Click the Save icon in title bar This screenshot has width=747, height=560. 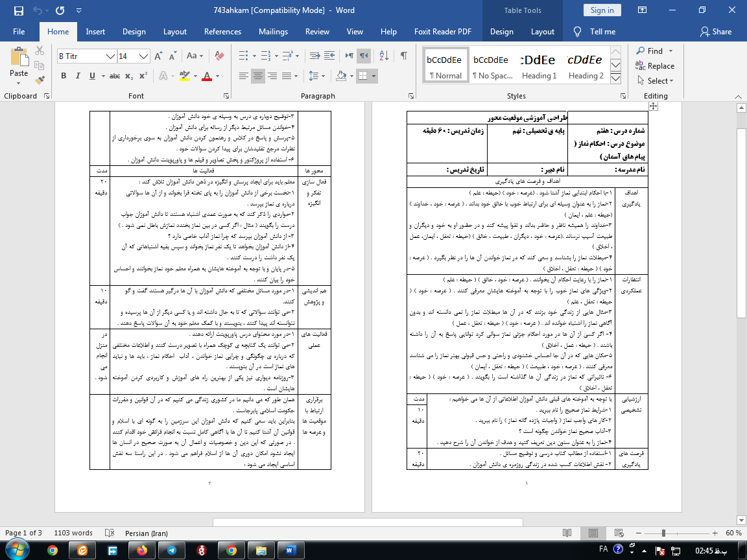point(18,10)
